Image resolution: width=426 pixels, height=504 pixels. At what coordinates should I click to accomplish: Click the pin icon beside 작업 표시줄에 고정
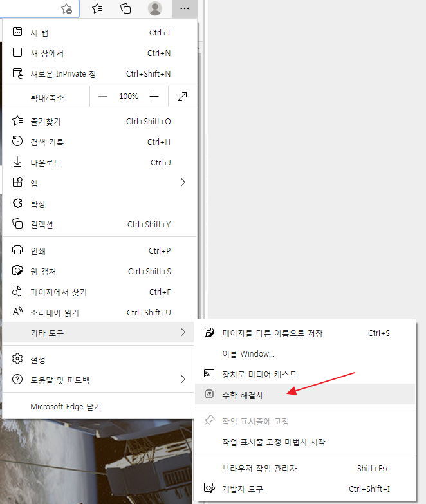point(209,420)
